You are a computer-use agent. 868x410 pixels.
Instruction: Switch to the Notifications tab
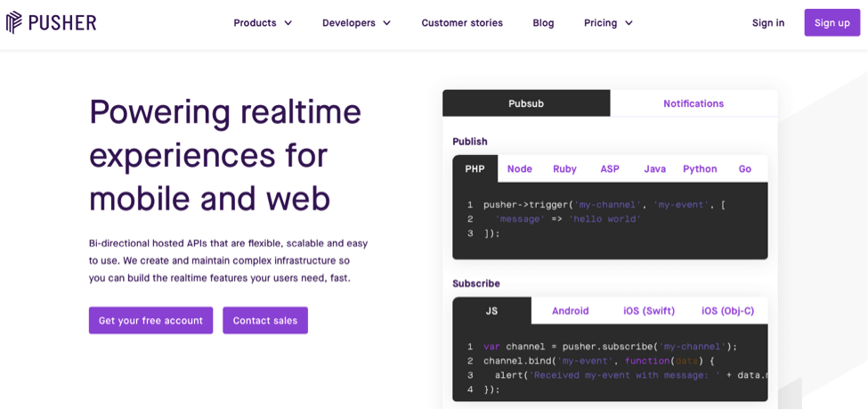[x=694, y=103]
